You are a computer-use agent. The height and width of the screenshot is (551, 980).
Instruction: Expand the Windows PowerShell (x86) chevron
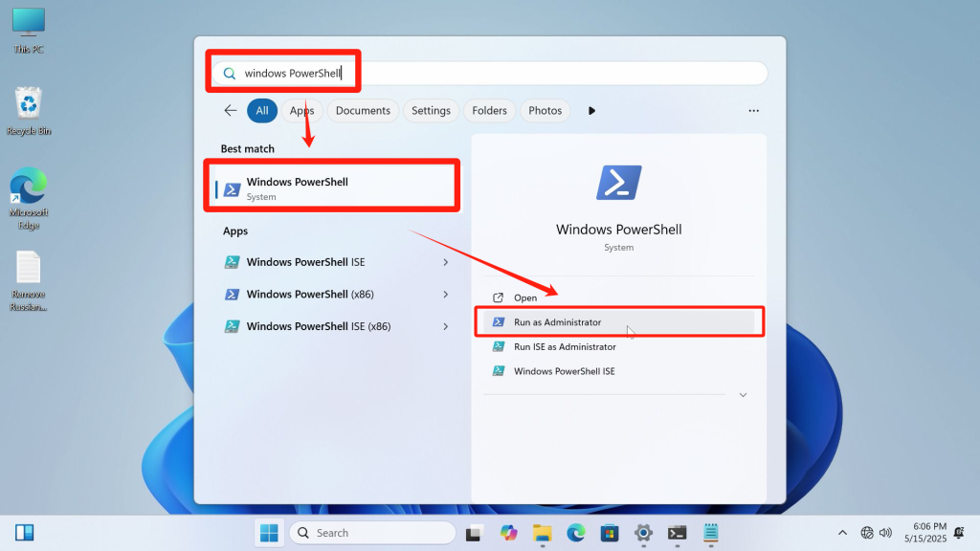pos(446,295)
